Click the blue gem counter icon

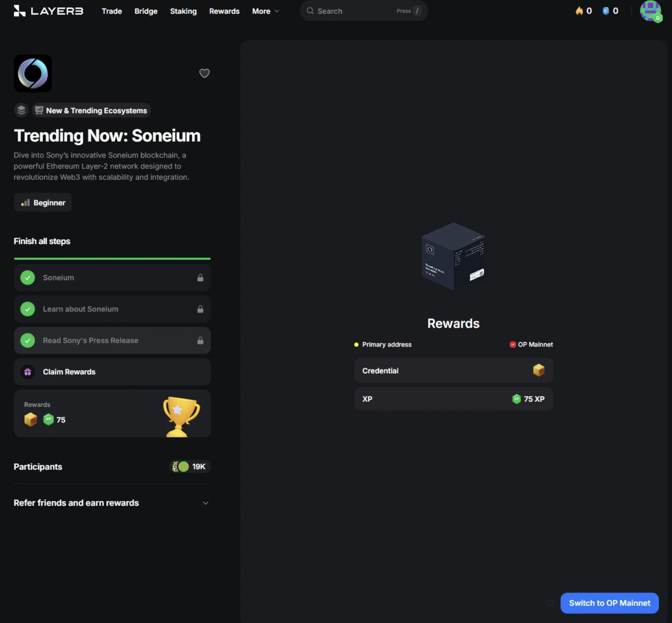[x=606, y=11]
